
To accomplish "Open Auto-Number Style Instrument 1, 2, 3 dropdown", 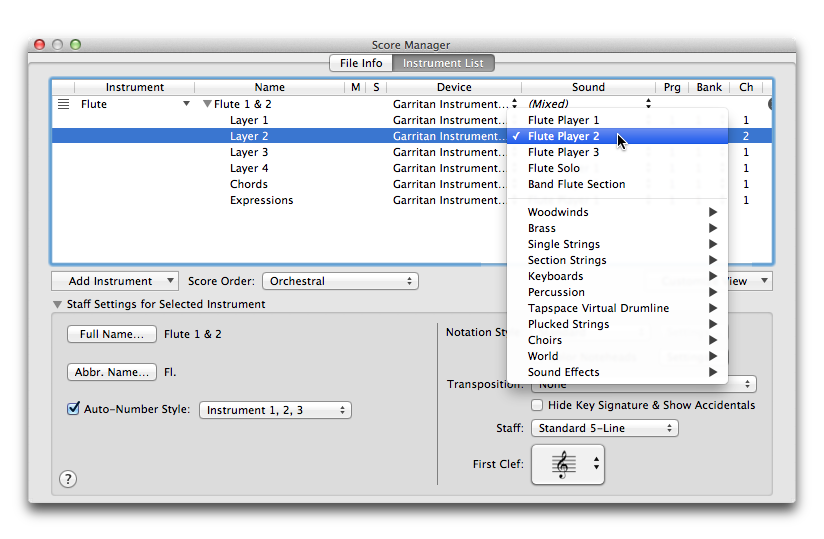I will (275, 410).
